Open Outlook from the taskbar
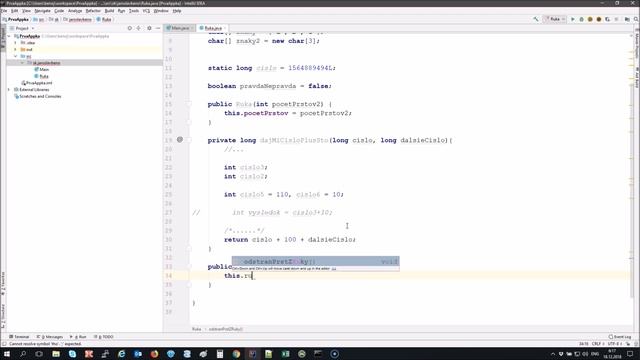 pos(138,354)
